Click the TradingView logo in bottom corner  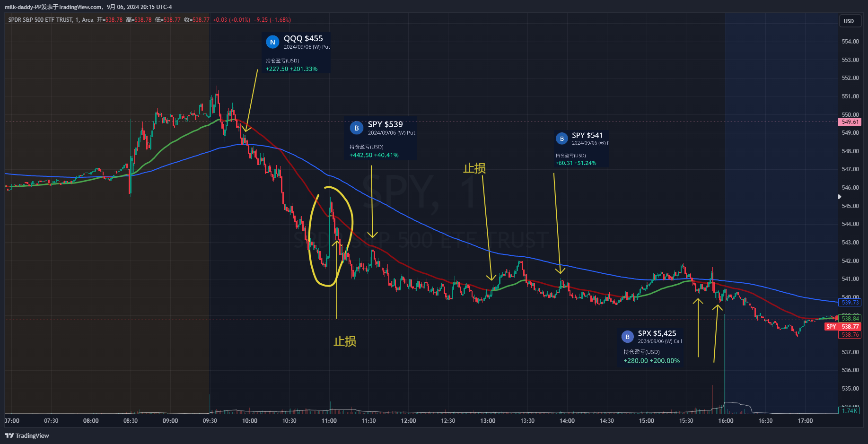tap(27, 435)
